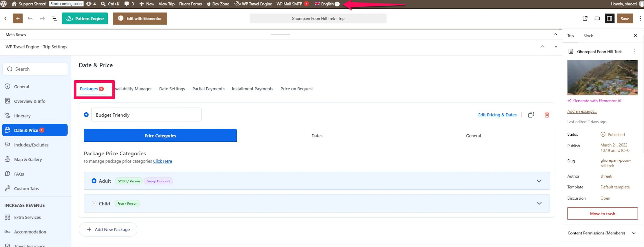Open the Pattern Engine button

pyautogui.click(x=85, y=18)
